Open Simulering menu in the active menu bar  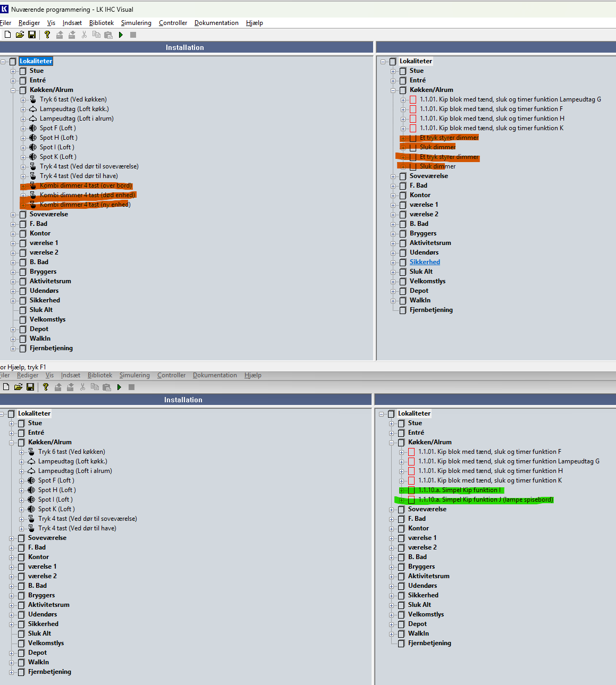click(x=136, y=23)
